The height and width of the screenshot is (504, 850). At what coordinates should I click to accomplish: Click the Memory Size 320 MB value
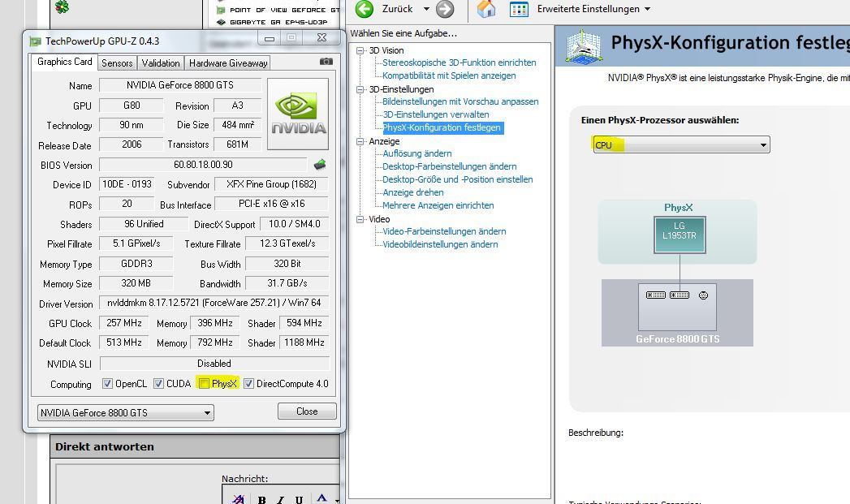136,283
